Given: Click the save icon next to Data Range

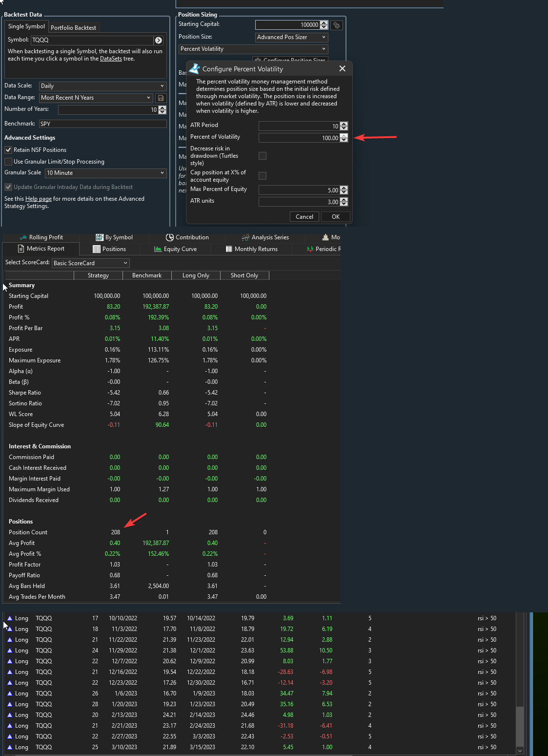Looking at the screenshot, I should click(x=161, y=98).
